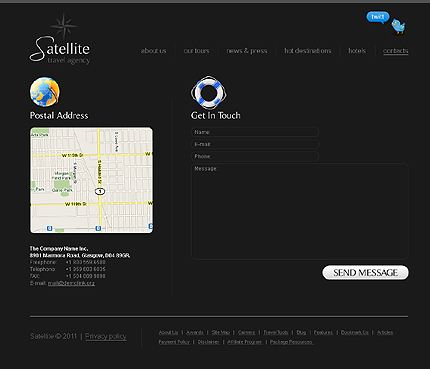430x369 pixels.
Task: Click the route 1 marker on map
Action: (100, 191)
